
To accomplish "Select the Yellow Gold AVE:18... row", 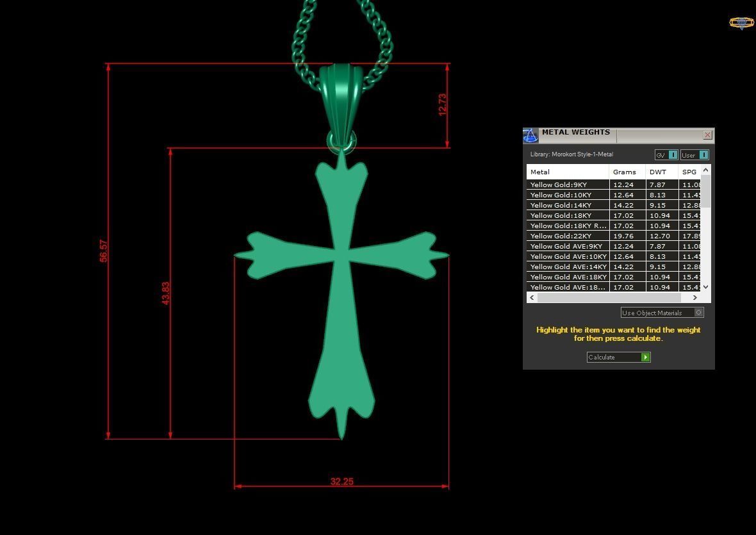I will (613, 287).
